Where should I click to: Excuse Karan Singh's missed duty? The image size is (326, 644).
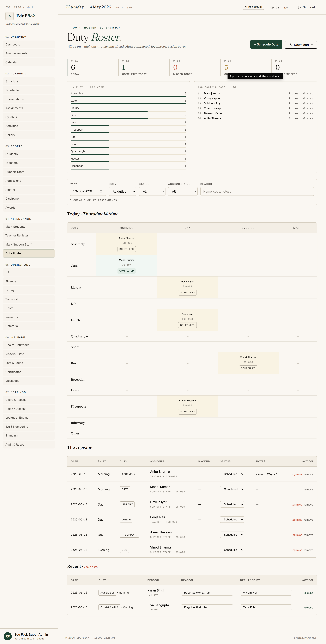coord(308,593)
